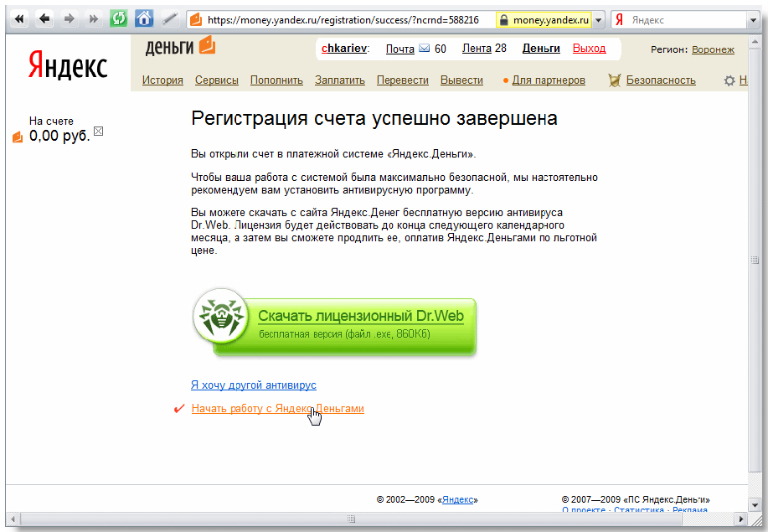The width and height of the screenshot is (768, 532).
Task: Open the Для партнеров link
Action: pos(549,80)
